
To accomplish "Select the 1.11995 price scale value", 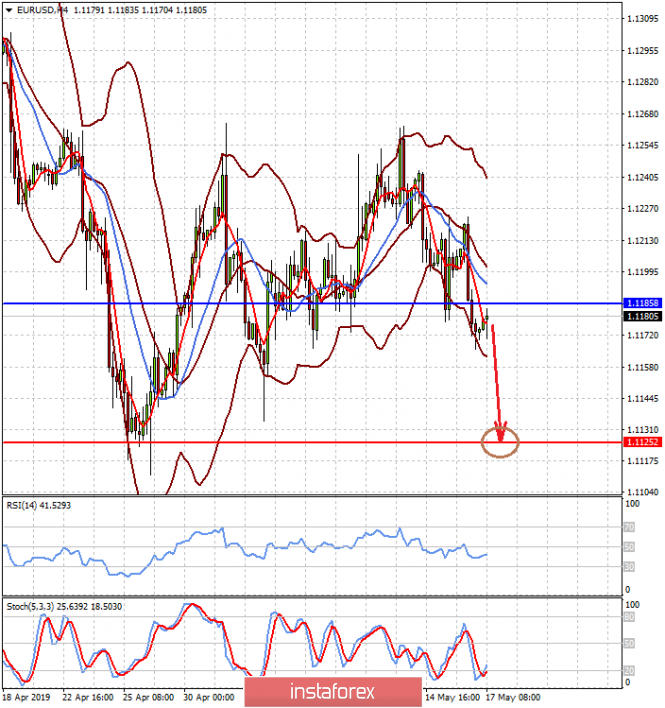I will [x=643, y=271].
